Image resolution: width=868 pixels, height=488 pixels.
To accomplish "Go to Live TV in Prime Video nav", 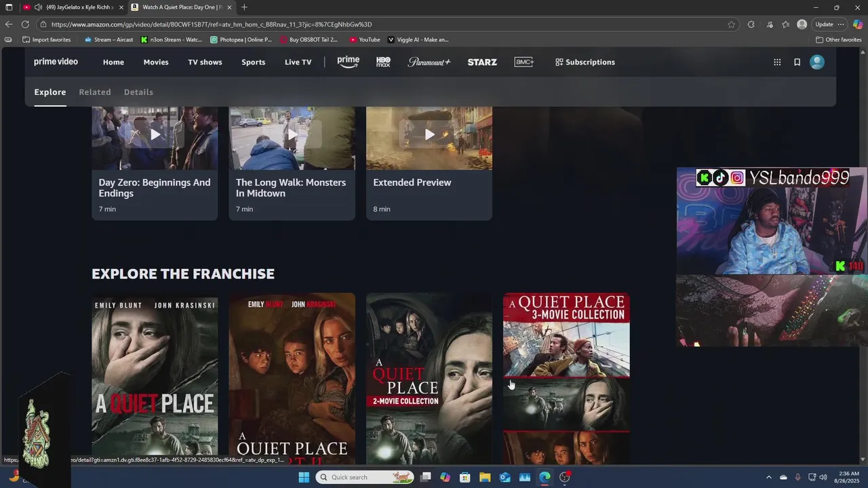I will point(298,62).
